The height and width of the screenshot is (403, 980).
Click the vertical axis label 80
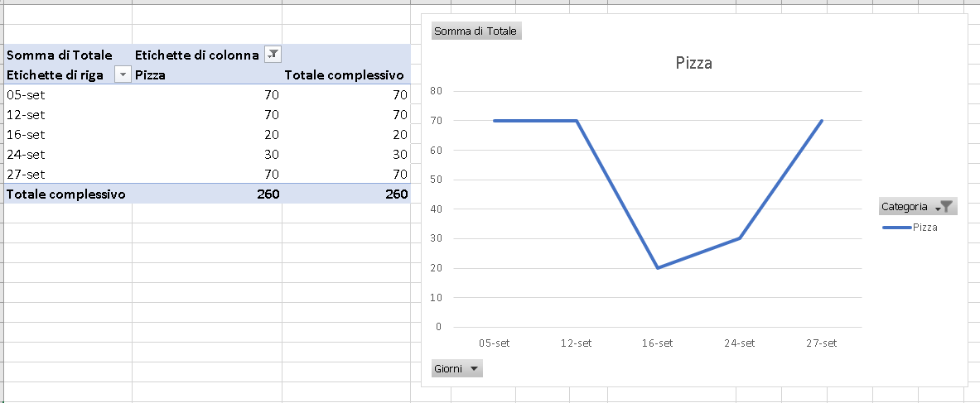[x=436, y=90]
